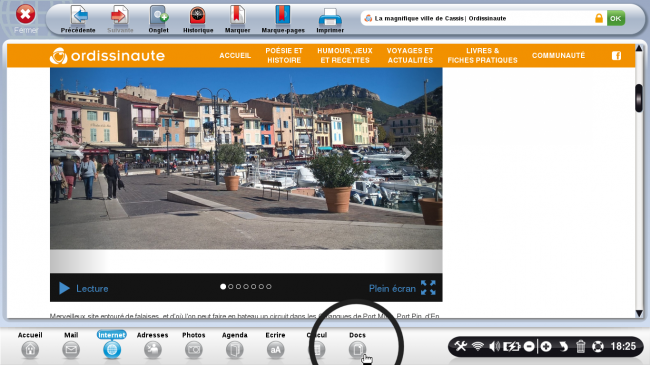This screenshot has height=365, width=650.
Task: Bookmark this page with Marquer
Action: coord(237,19)
